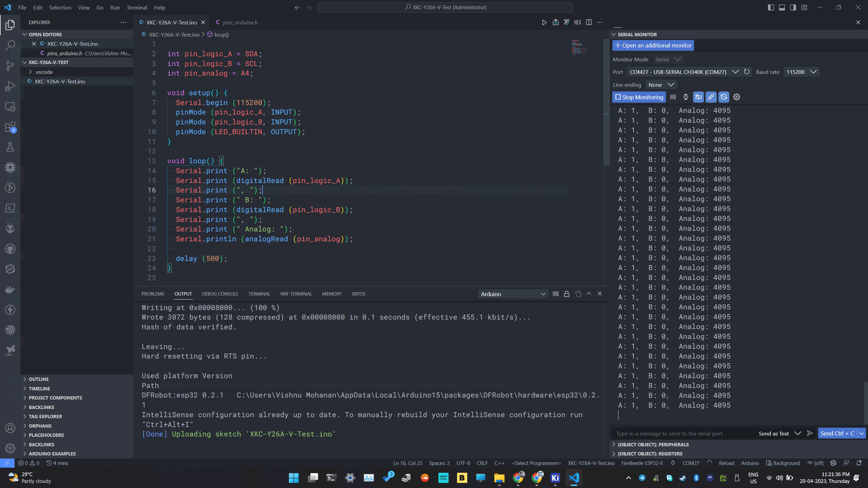The height and width of the screenshot is (488, 868).
Task: Open Remote Explorer in activity bar
Action: tap(10, 107)
